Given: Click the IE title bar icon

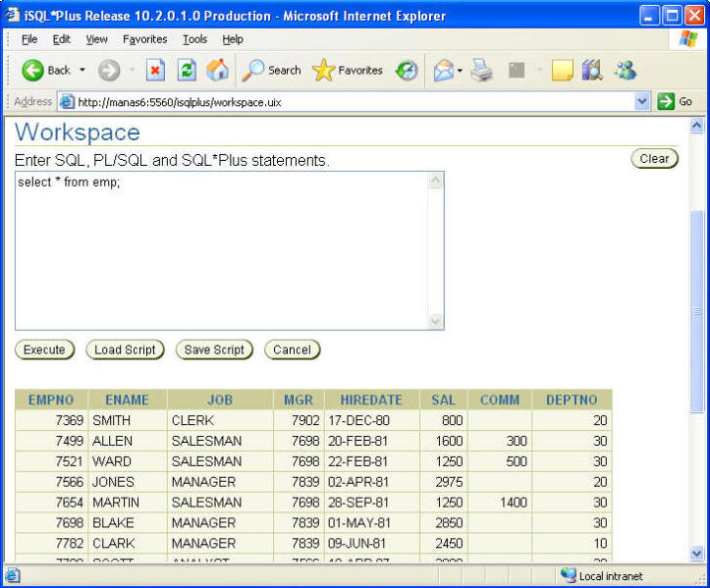Looking at the screenshot, I should click(x=13, y=16).
